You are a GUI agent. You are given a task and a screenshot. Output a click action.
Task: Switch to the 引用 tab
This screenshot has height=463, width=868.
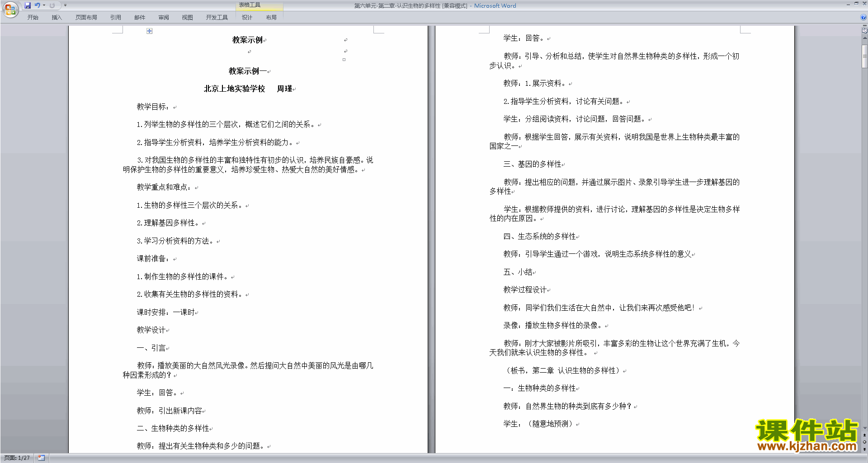[116, 18]
